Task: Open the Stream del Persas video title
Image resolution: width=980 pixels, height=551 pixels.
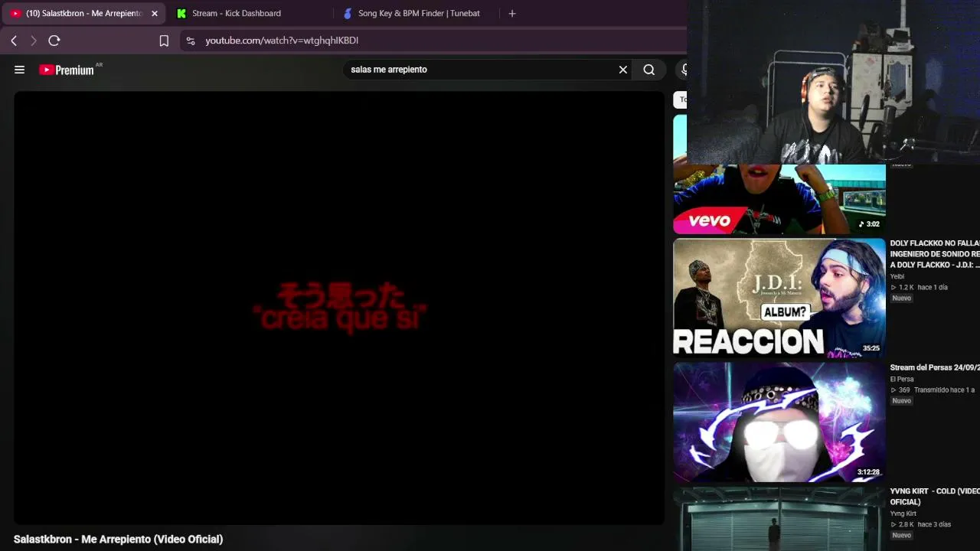Action: 935,368
